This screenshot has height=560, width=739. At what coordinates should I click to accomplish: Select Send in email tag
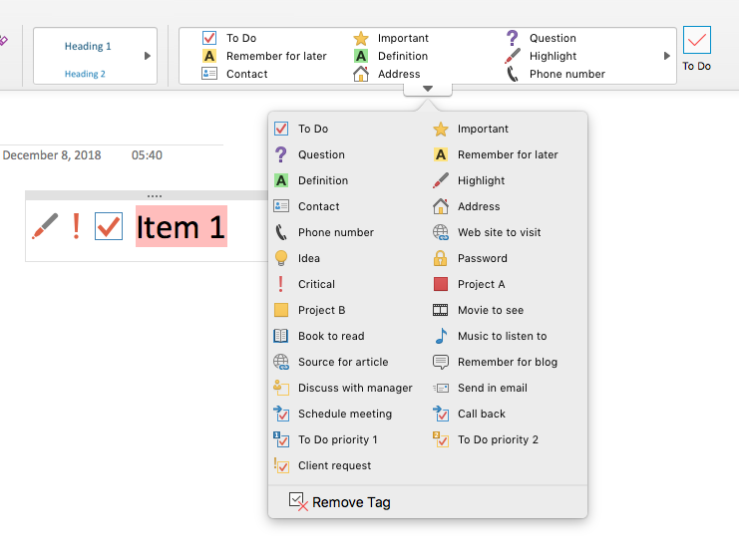(x=481, y=388)
